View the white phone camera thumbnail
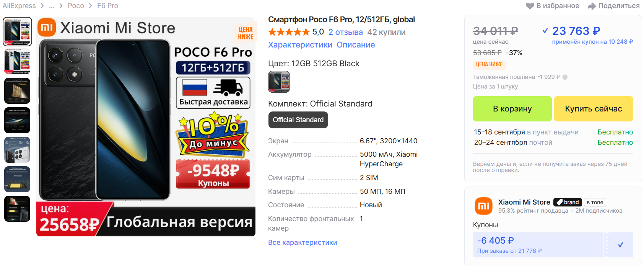Image resolution: width=644 pixels, height=267 pixels. [17, 150]
